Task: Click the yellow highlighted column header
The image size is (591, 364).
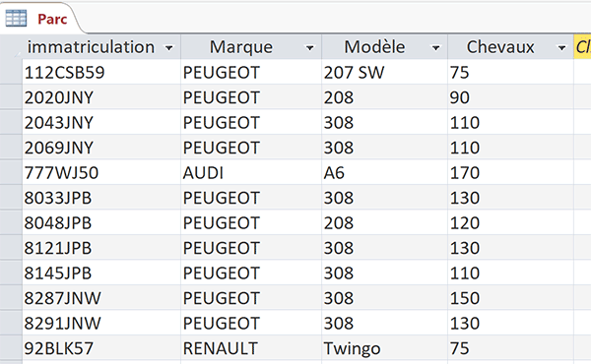Action: (582, 47)
